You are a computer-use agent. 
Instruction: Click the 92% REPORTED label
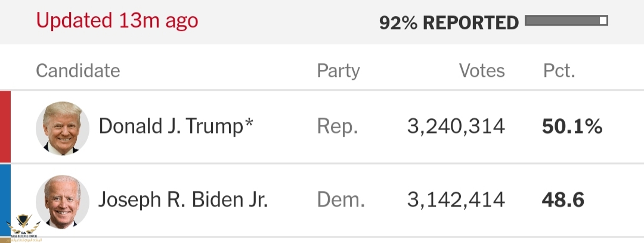(x=448, y=23)
